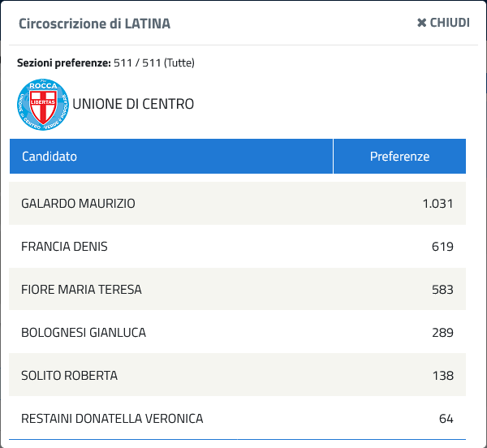
Task: Select the FRANCIA DENIS candidate name
Action: pos(64,247)
